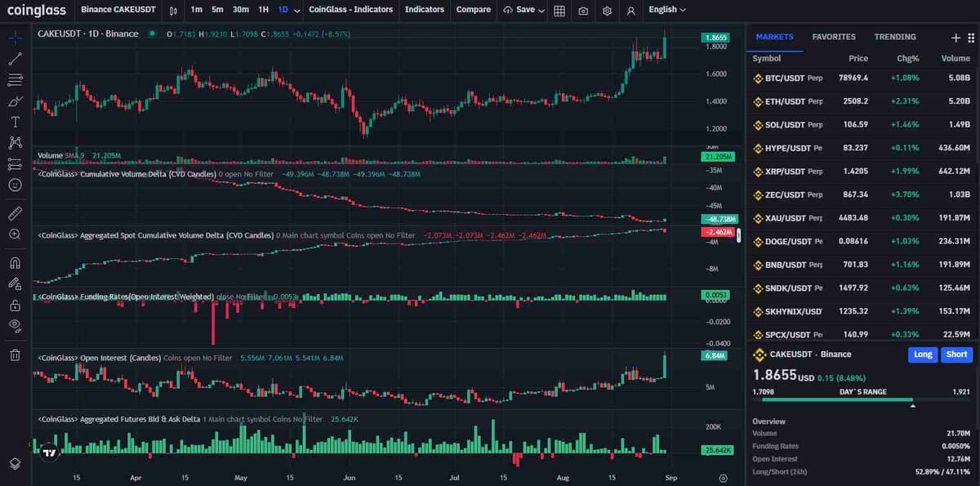Open the watchlist layout icon
Viewport: 980px width, 486px height.
971,38
